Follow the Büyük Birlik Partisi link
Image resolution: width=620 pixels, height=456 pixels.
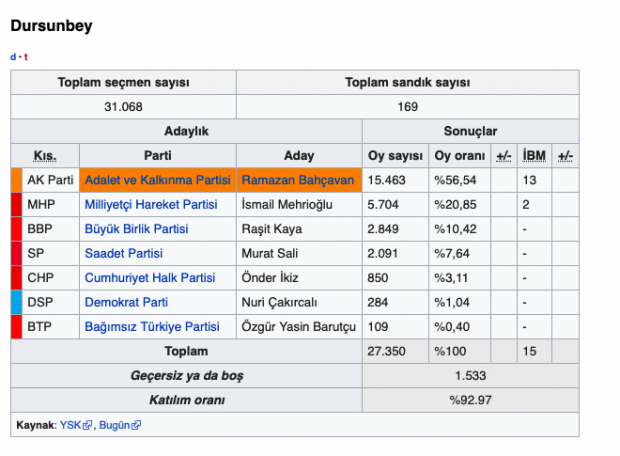[136, 229]
